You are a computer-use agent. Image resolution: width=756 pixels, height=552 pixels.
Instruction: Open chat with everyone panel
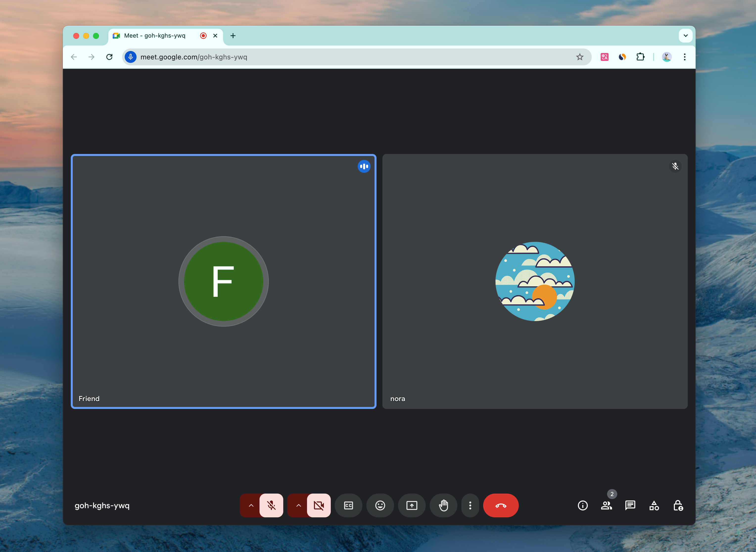(x=630, y=505)
